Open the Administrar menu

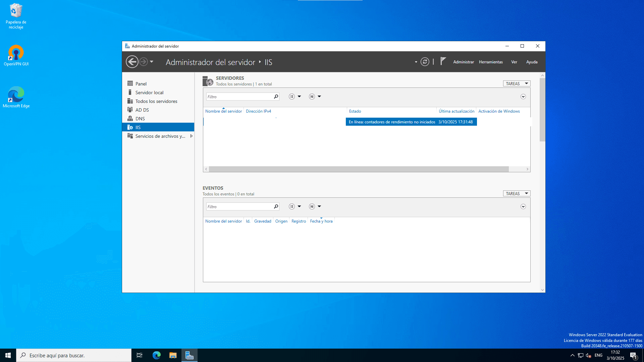pyautogui.click(x=464, y=62)
